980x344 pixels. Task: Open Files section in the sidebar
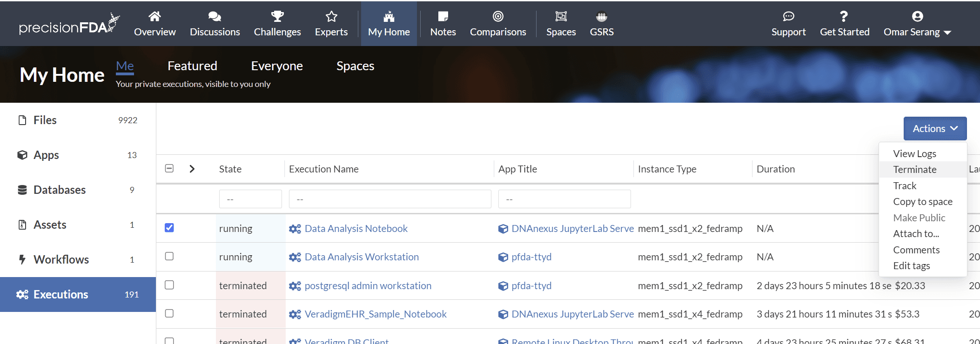(x=45, y=120)
